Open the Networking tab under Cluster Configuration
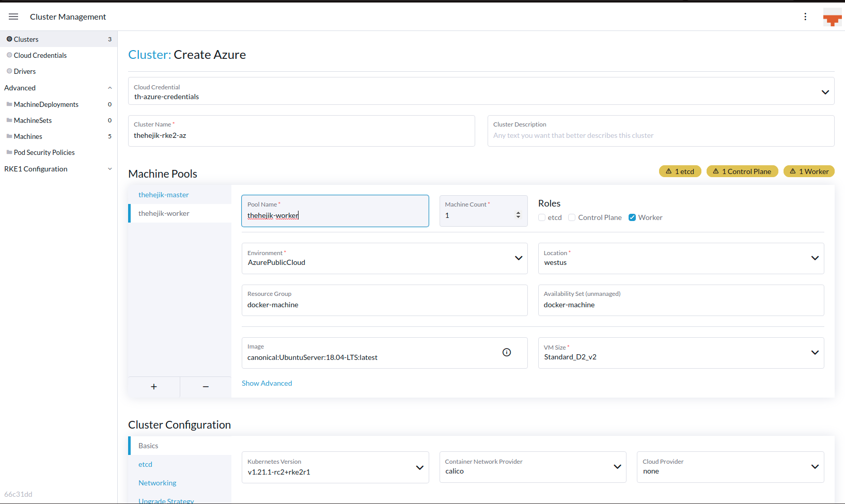This screenshot has height=504, width=845. click(x=157, y=483)
